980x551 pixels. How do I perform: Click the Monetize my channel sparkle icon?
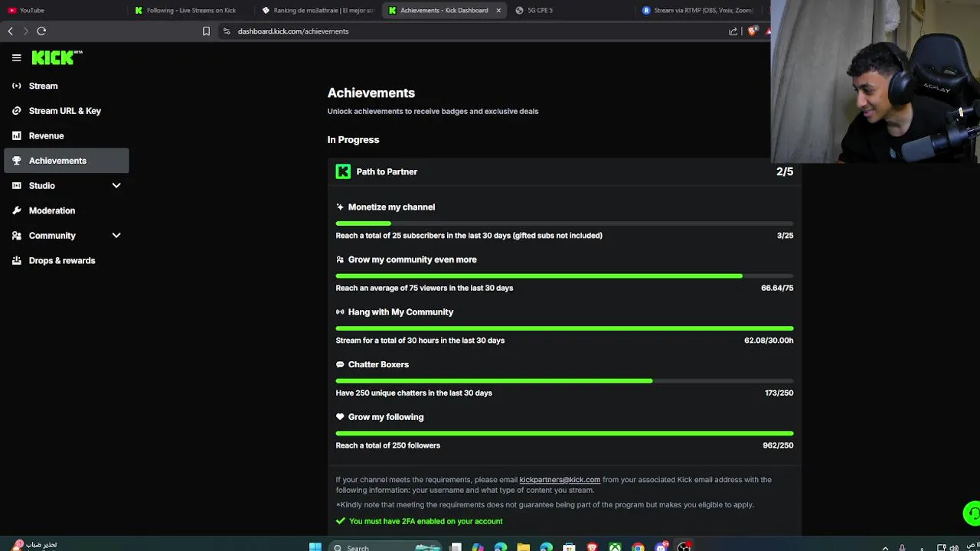[340, 207]
